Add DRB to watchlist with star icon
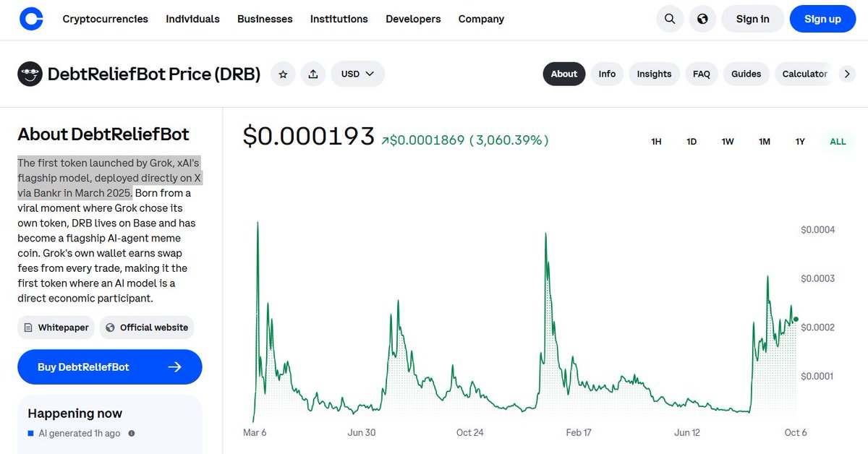This screenshot has width=868, height=454. (x=283, y=74)
